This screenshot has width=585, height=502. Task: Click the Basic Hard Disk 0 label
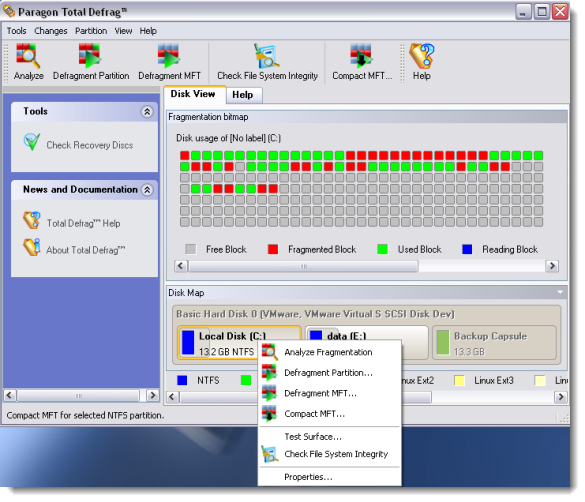[315, 314]
